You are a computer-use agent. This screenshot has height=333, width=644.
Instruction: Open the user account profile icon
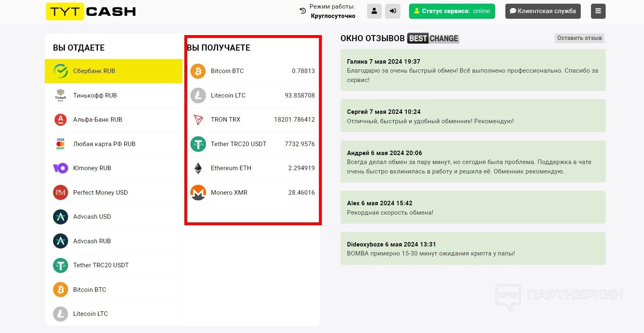374,11
